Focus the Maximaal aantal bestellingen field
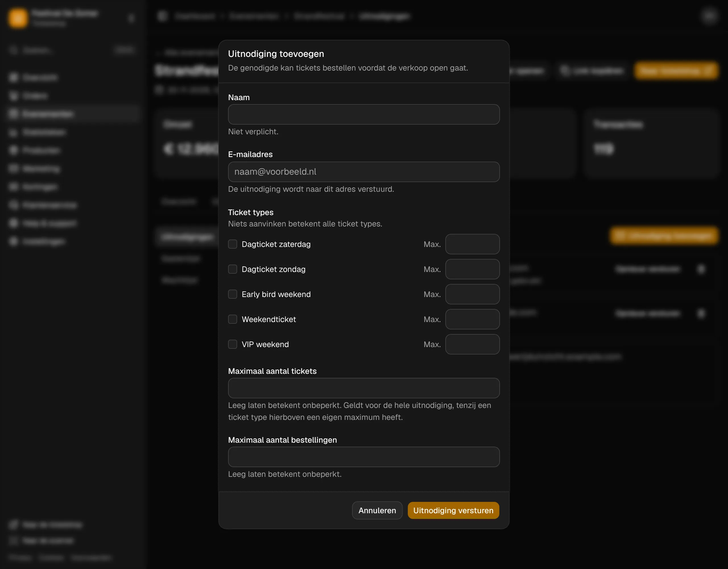Screen dimensions: 728x569 pos(364,457)
